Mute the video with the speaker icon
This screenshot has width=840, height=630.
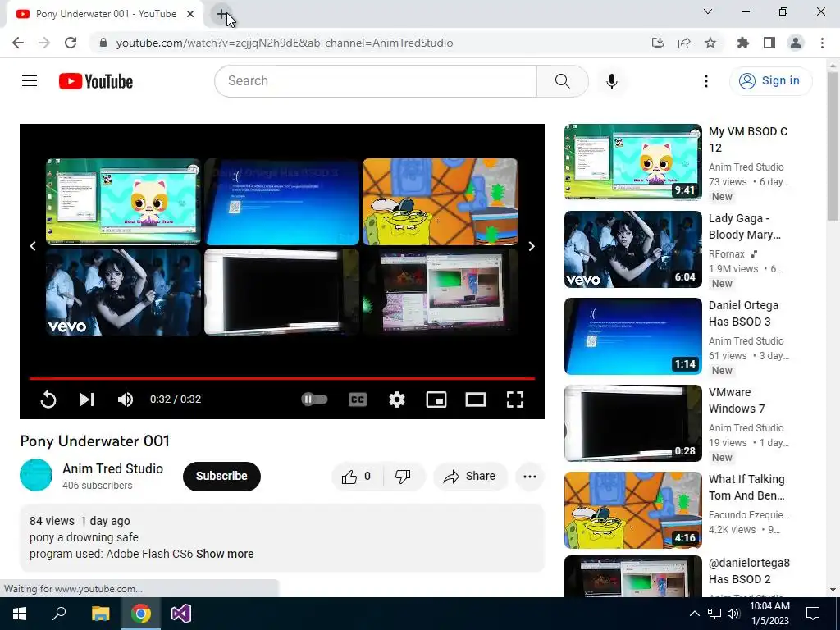click(126, 399)
